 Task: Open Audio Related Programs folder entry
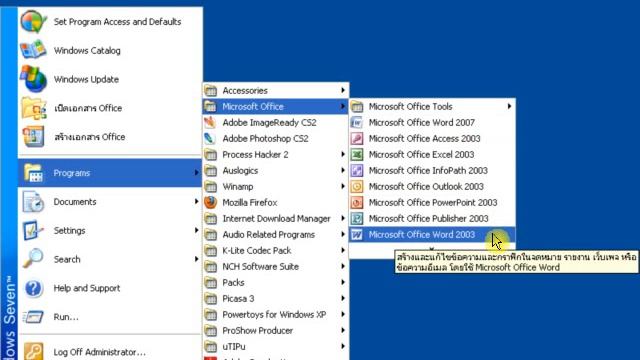pos(276,235)
